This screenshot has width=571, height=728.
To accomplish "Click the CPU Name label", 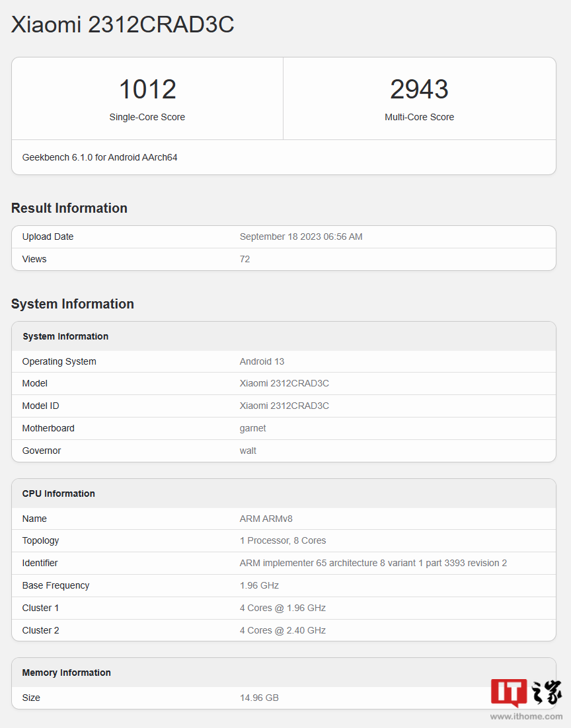I will 34,519.
